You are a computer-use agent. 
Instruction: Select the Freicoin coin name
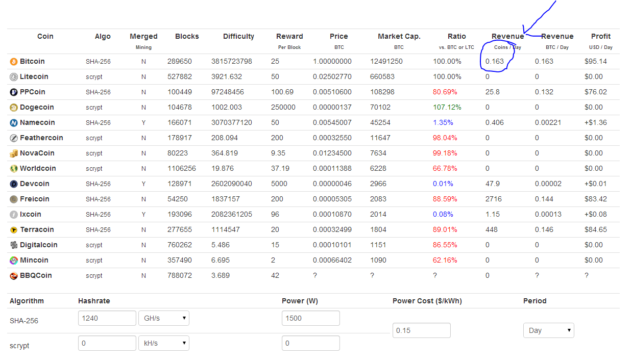(35, 199)
